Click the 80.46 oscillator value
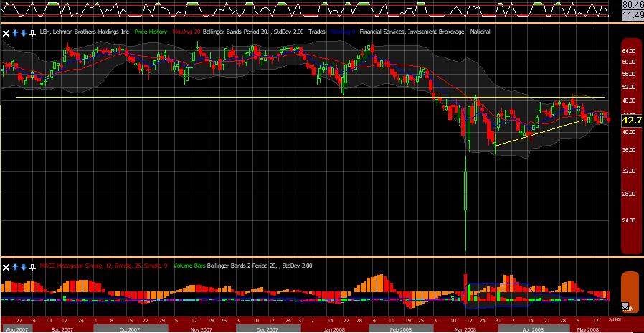Screen dimensions: 644x333 pyautogui.click(x=633, y=5)
